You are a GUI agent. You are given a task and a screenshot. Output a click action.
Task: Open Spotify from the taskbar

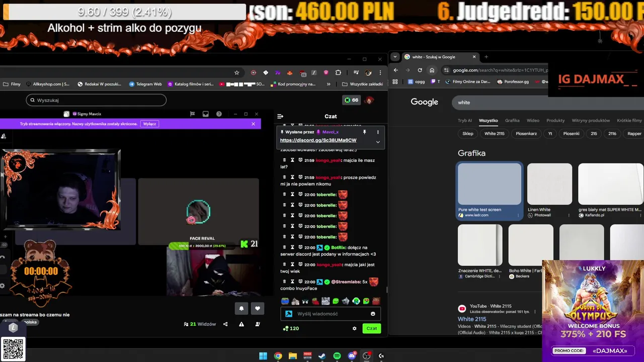coord(337,356)
